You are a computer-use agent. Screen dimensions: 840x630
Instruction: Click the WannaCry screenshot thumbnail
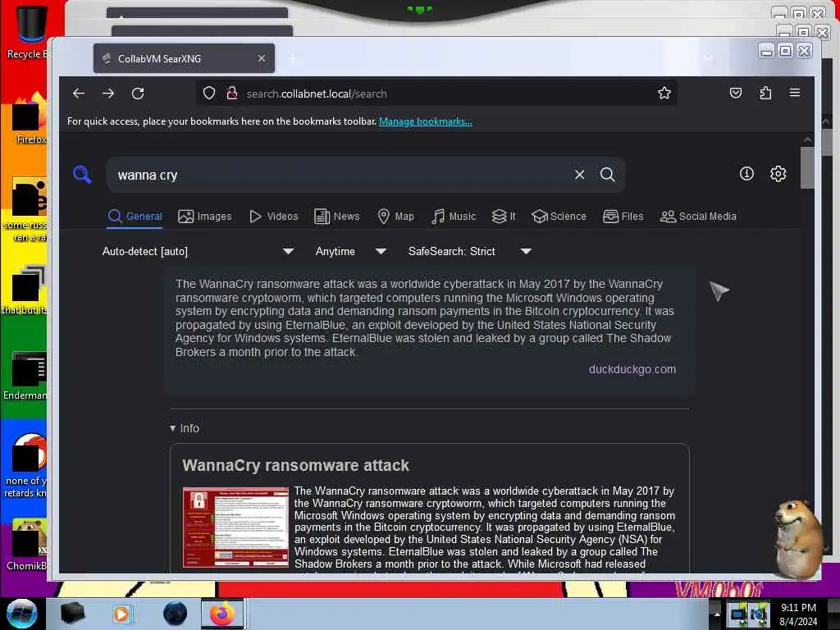point(235,527)
